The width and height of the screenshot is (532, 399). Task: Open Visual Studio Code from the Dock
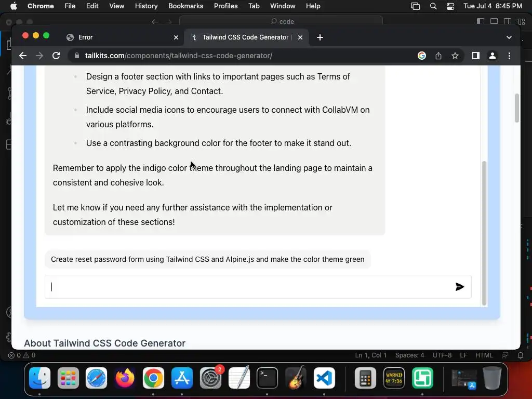click(324, 378)
